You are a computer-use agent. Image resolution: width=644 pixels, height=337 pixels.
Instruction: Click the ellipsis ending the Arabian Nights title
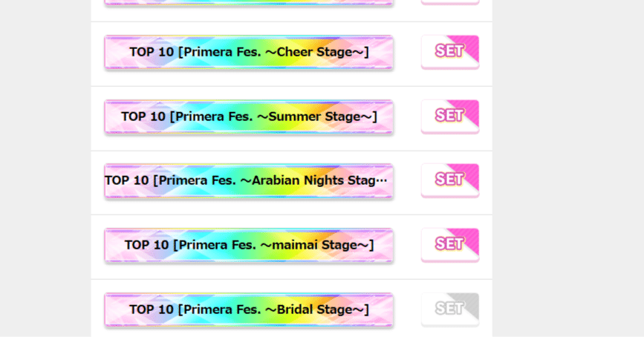pos(382,181)
